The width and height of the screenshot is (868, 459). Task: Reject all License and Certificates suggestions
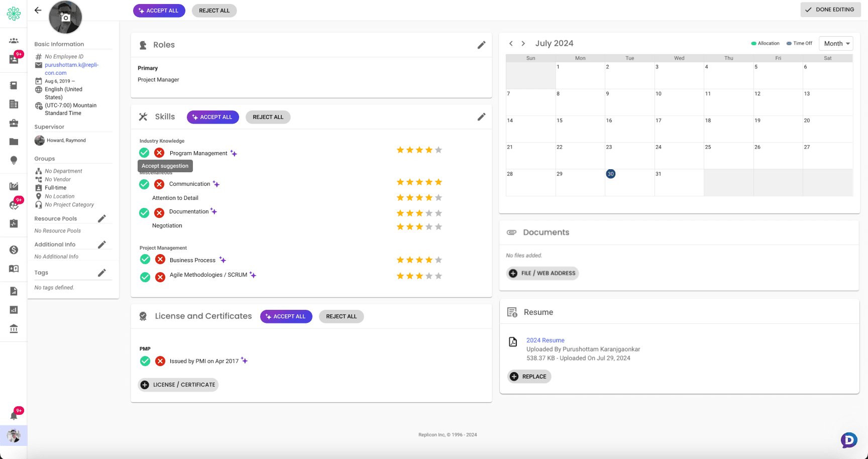click(342, 316)
